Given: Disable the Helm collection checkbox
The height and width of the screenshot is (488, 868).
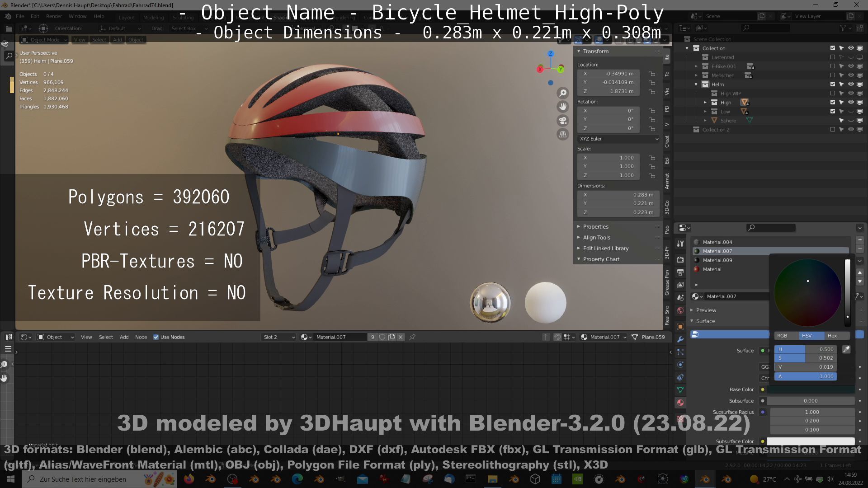Looking at the screenshot, I should click(x=833, y=84).
